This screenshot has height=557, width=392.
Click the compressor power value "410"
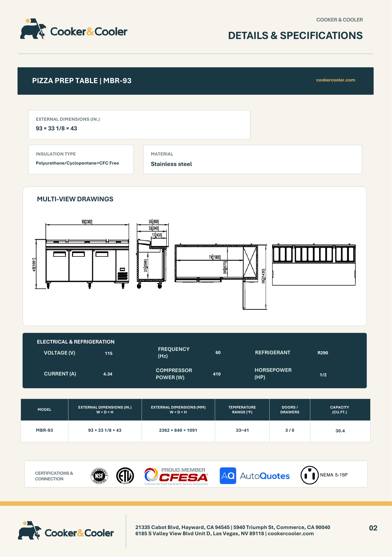tap(217, 374)
